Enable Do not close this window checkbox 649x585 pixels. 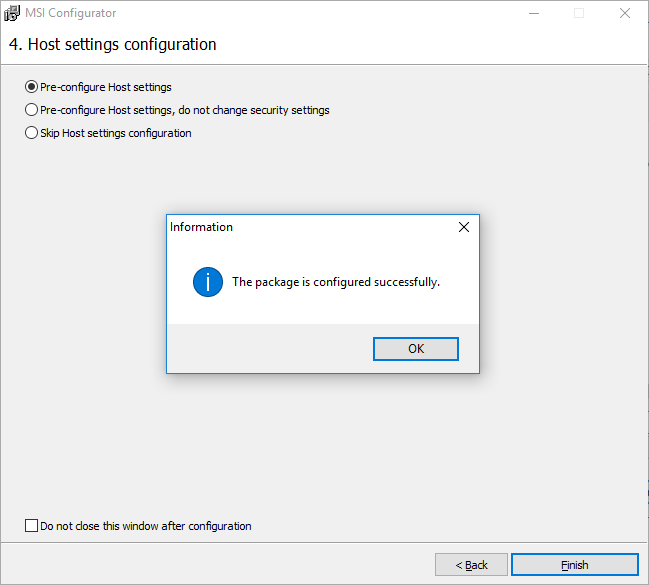pos(31,526)
